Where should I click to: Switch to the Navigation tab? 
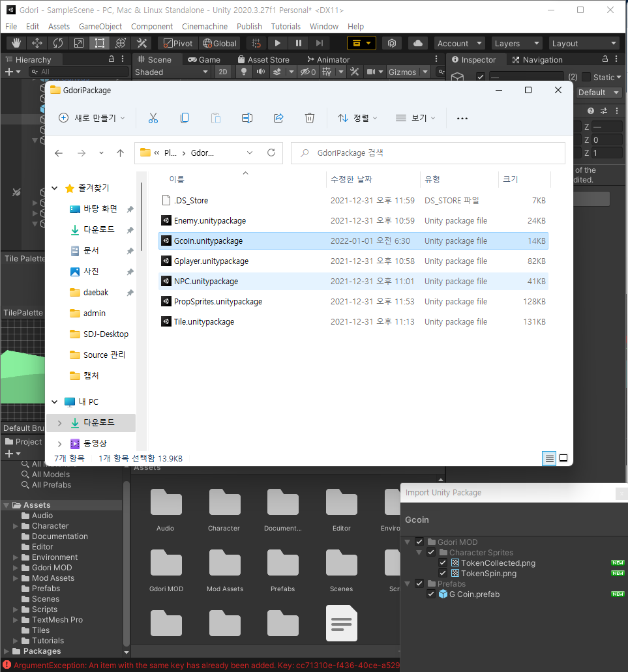coord(537,59)
